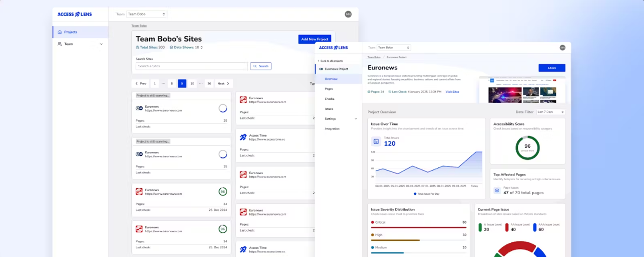Open the Checks section in the sidebar
644x257 pixels.
click(x=329, y=99)
